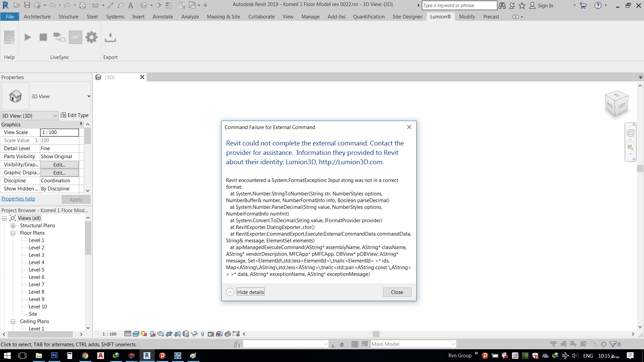
Task: Click the Communication Center binoculars icon
Action: 502,5
